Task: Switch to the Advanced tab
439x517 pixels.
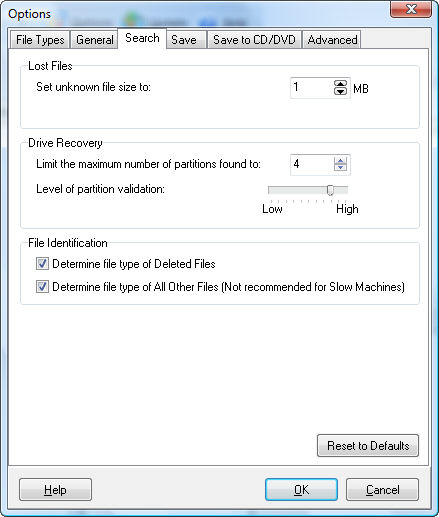Action: click(332, 40)
